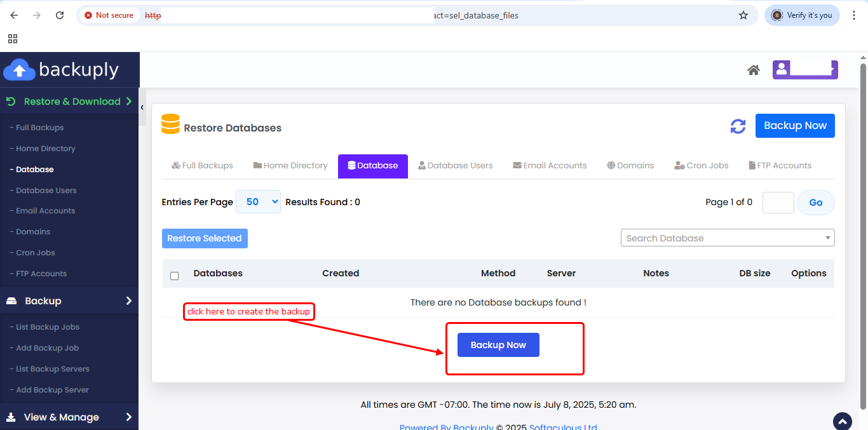
Task: Click the Notes column header
Action: coord(656,273)
